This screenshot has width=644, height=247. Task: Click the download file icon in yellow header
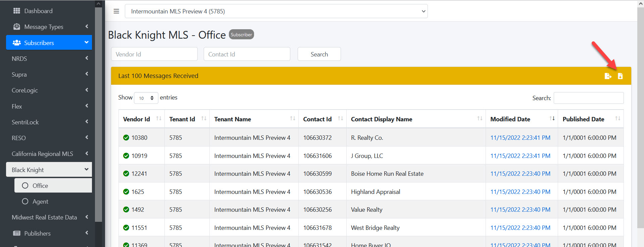[620, 76]
